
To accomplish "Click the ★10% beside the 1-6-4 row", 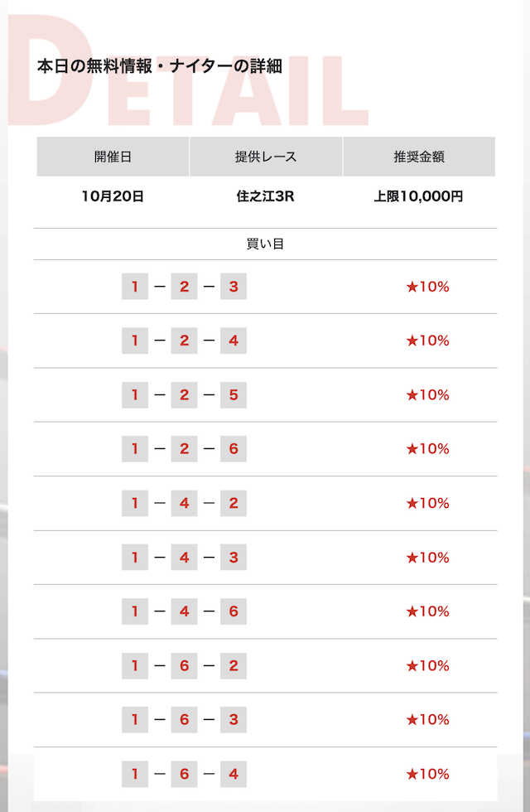I will [x=427, y=774].
